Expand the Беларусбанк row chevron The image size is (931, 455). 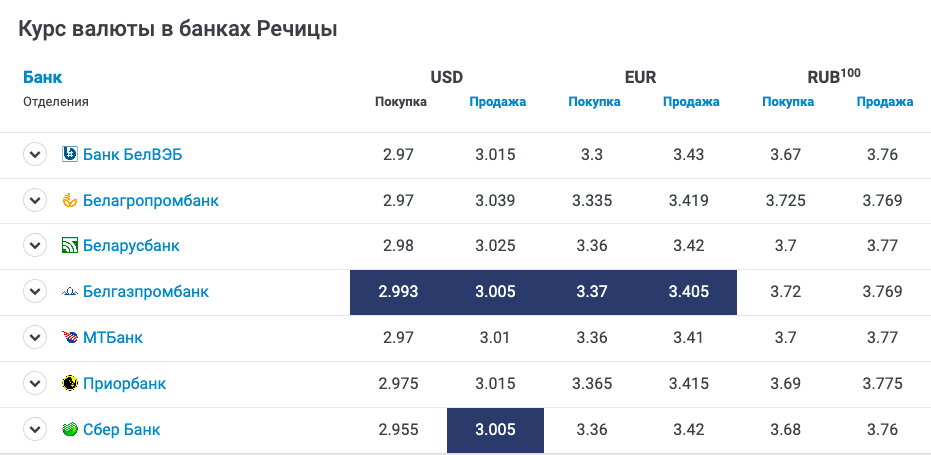pos(35,246)
